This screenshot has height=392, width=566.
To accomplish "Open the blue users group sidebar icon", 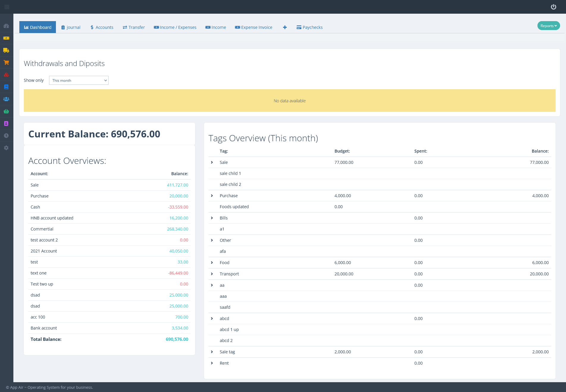I will click(6, 99).
